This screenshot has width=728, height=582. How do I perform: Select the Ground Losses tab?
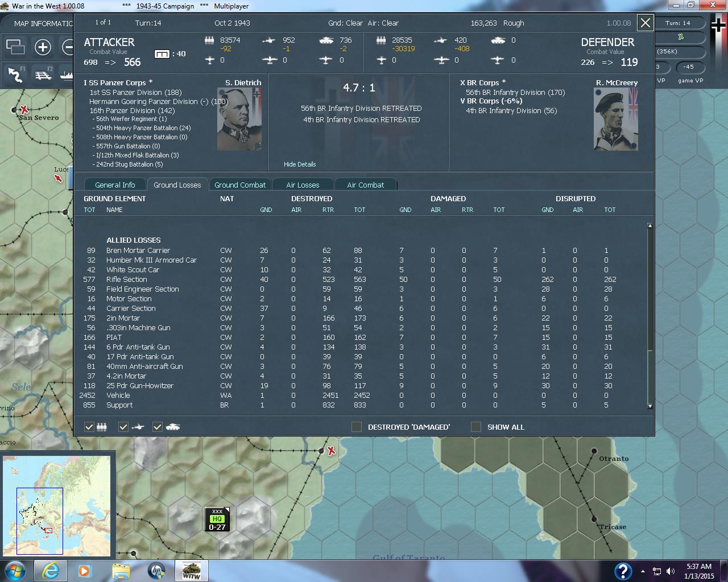177,185
